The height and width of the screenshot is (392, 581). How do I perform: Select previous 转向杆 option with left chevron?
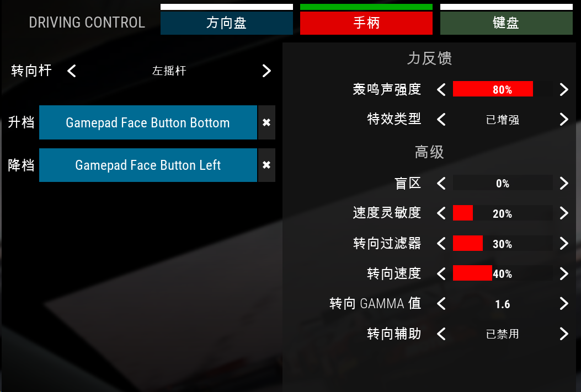[72, 71]
